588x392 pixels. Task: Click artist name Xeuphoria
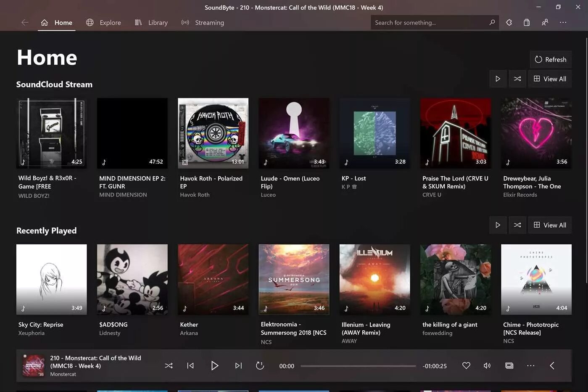[32, 333]
